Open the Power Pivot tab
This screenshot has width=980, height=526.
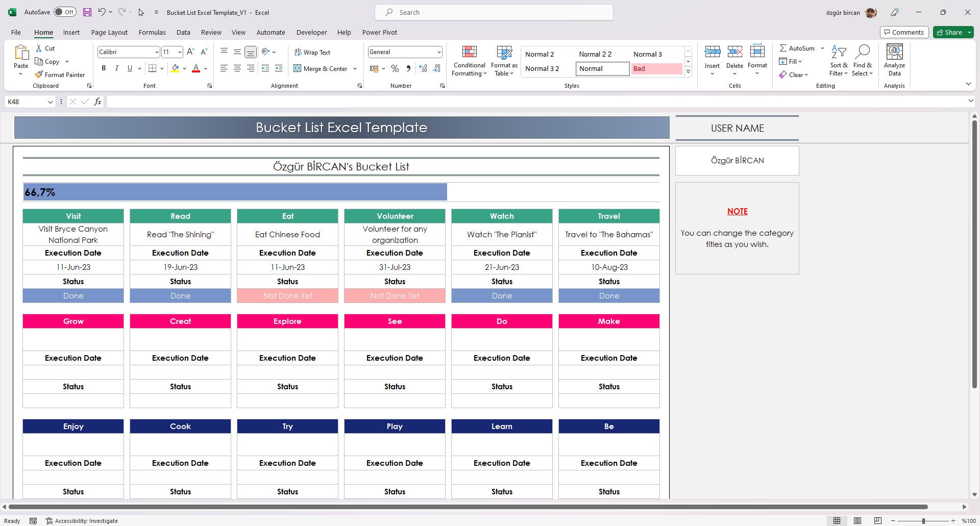(x=379, y=32)
